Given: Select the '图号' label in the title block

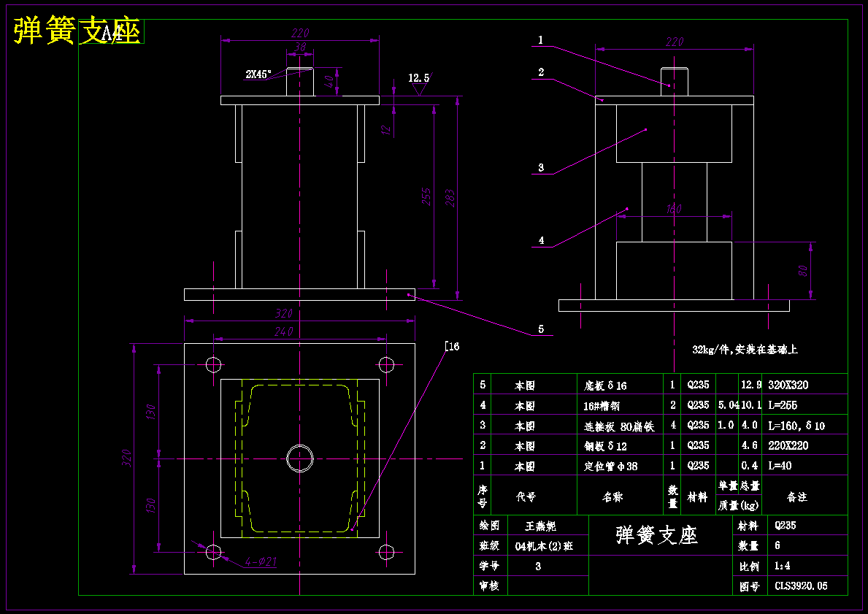Looking at the screenshot, I should pyautogui.click(x=750, y=586).
